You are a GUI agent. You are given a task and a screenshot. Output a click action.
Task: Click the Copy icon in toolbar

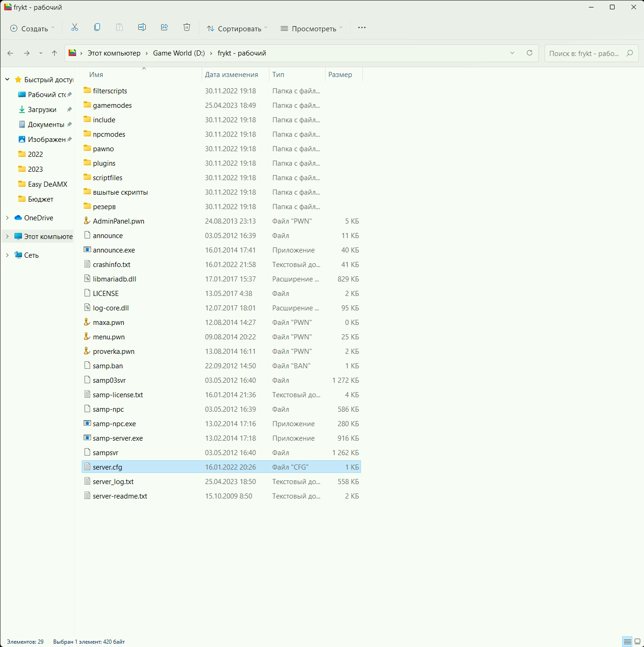coord(97,28)
